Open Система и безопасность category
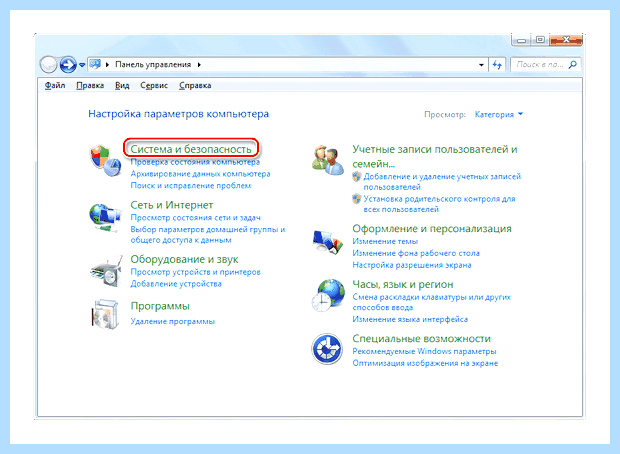This screenshot has width=620, height=454. click(191, 149)
